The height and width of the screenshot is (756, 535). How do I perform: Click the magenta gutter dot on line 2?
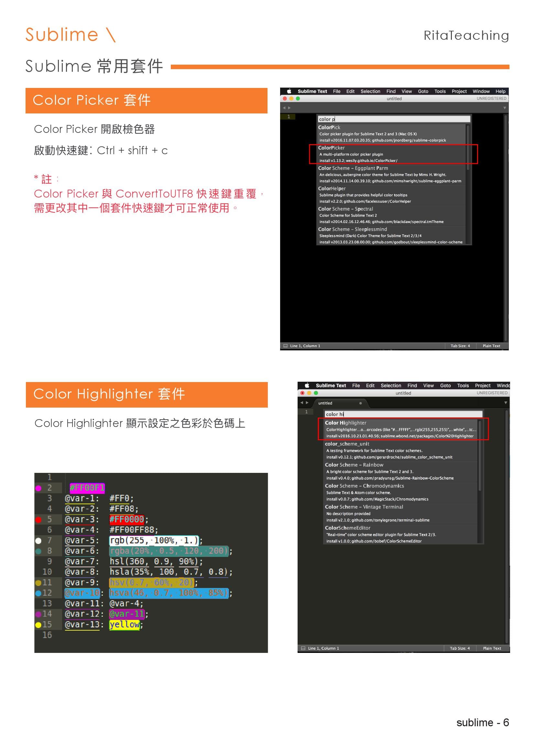tap(38, 488)
